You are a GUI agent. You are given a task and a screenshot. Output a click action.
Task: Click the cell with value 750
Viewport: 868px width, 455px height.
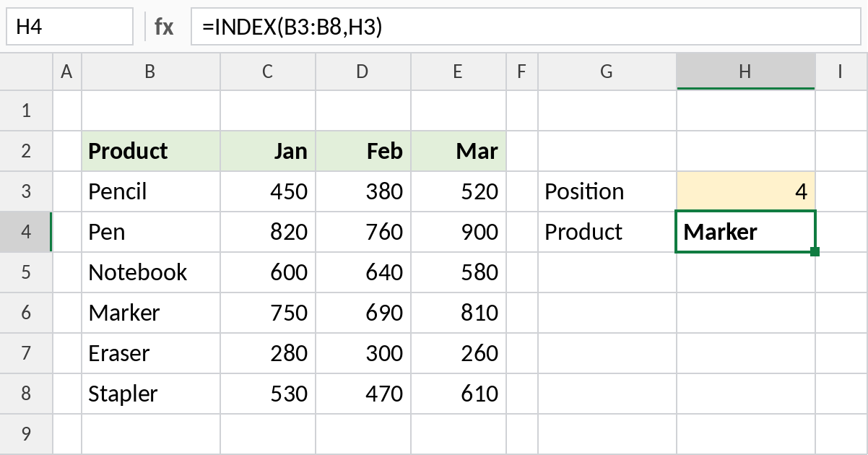(268, 313)
